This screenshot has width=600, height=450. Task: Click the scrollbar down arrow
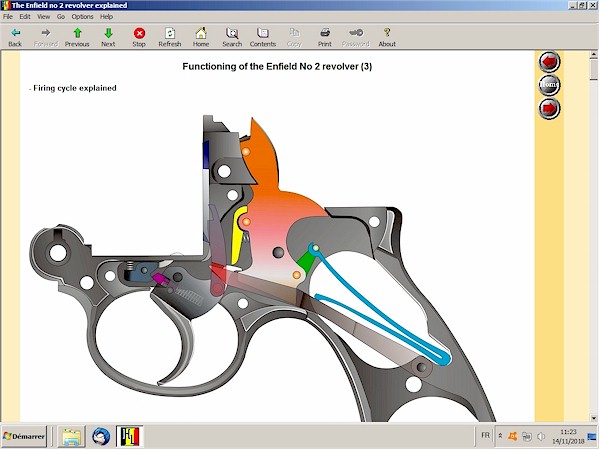point(594,418)
